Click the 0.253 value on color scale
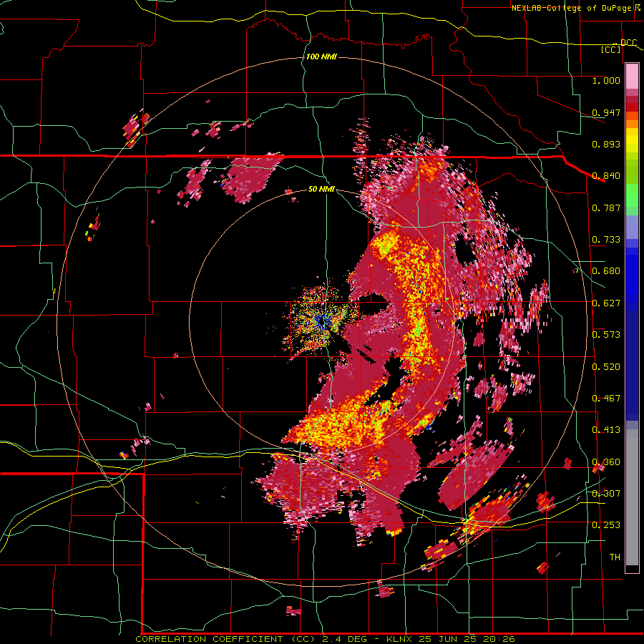Screen dimensions: 644x644 click(606, 525)
